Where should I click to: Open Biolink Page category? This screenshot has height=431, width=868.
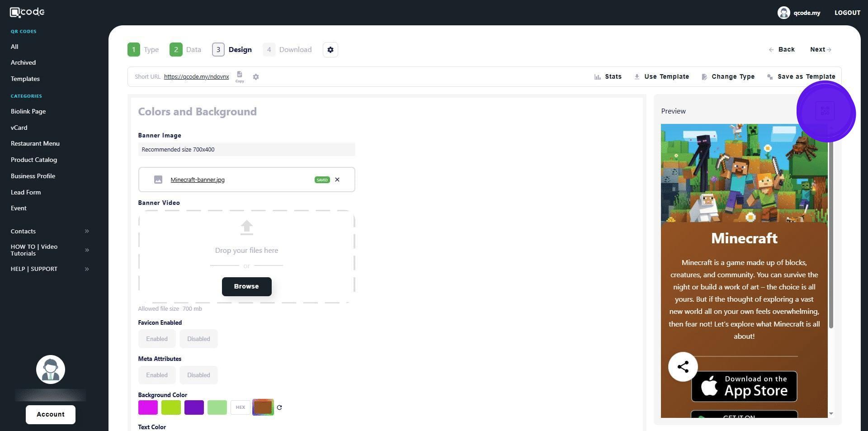28,111
